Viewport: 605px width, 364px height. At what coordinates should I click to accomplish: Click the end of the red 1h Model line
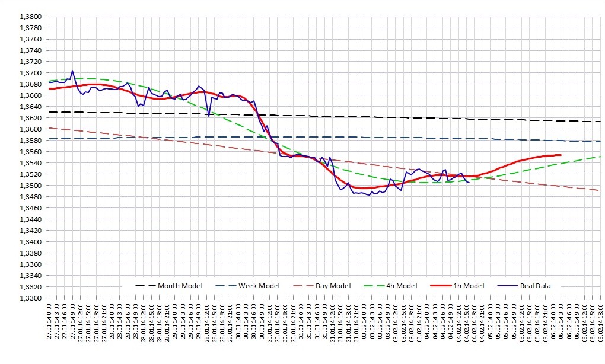[561, 155]
